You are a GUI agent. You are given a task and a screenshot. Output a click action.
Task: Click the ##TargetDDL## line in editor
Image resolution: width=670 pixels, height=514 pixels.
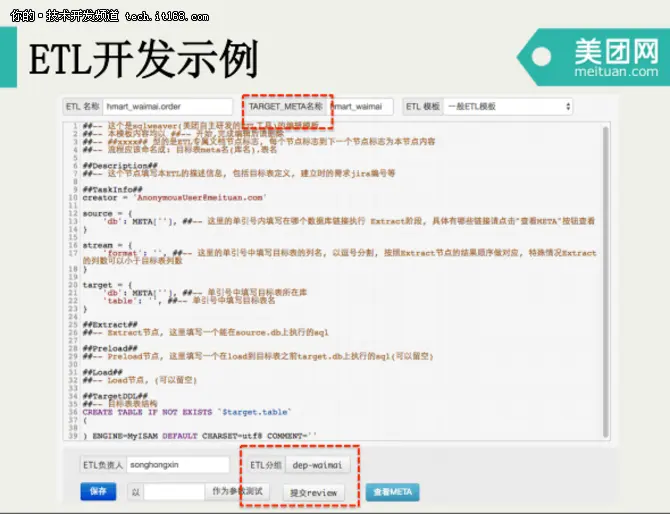pyautogui.click(x=115, y=396)
